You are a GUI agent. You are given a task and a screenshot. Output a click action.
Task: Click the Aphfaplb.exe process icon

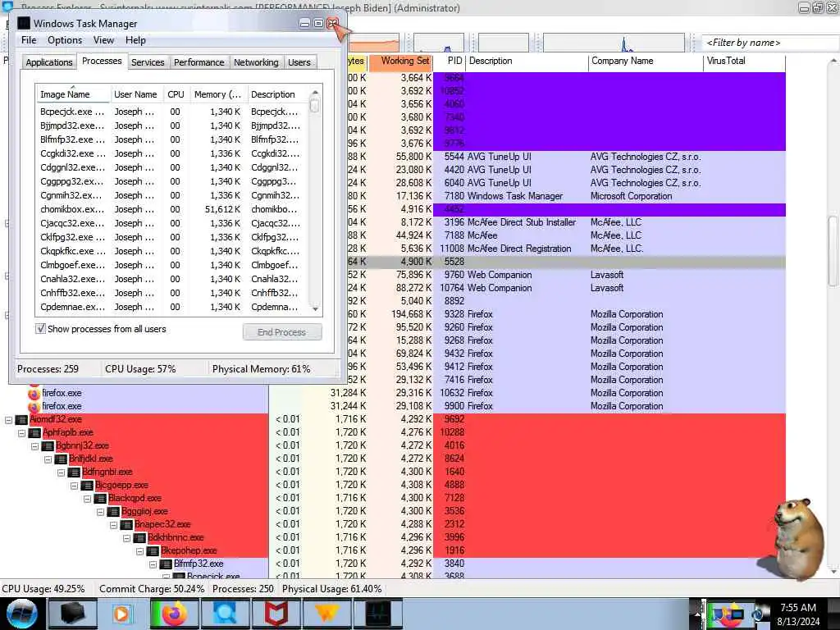coord(34,432)
